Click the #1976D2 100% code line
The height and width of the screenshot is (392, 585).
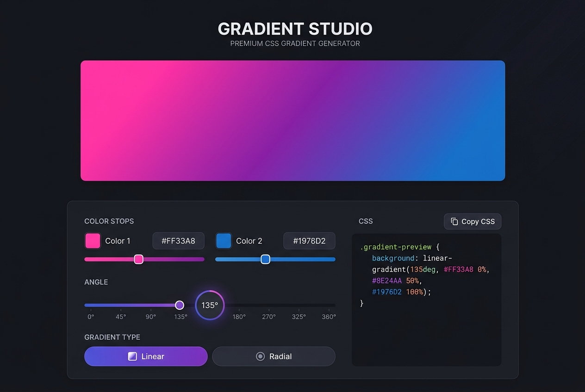coord(402,292)
